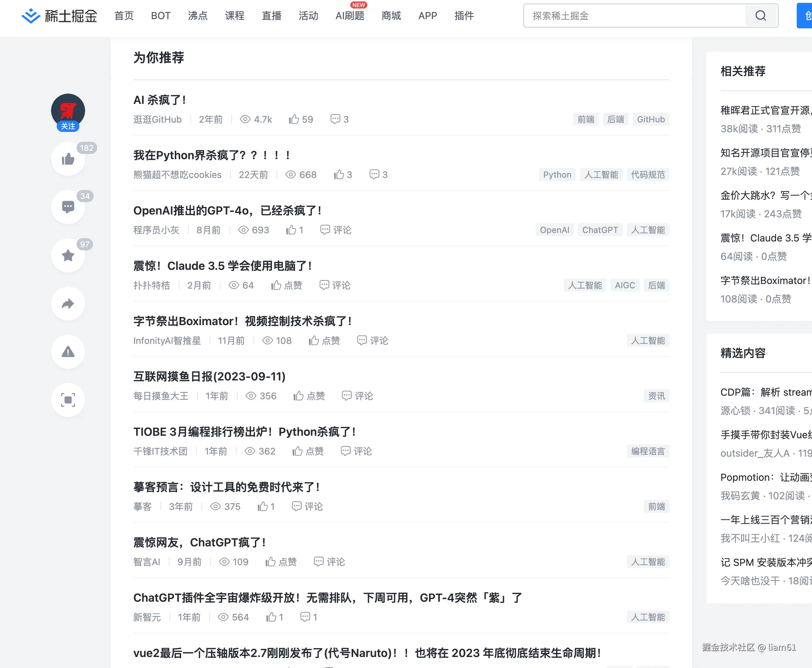
Task: Click the share arrow icon in the sidebar
Action: coord(68,304)
